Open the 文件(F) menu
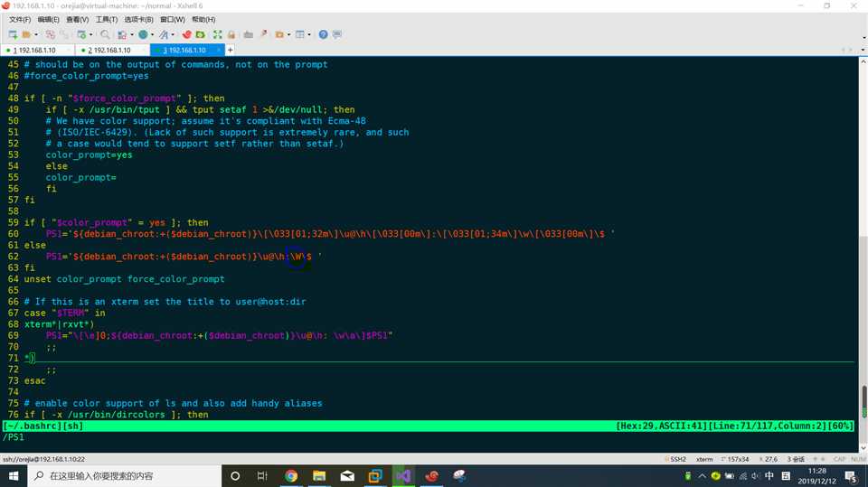This screenshot has height=487, width=868. 19,19
